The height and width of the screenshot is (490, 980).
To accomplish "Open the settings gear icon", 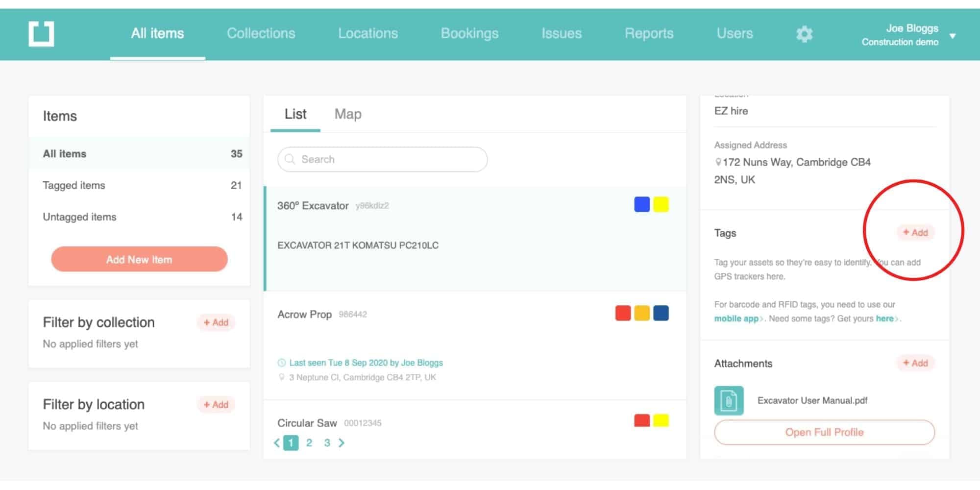I will pos(805,34).
